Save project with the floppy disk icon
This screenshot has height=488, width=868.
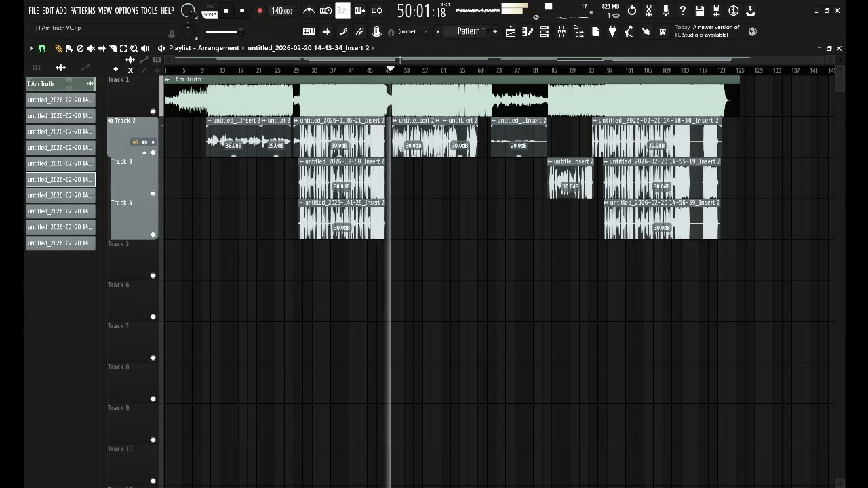coord(700,11)
